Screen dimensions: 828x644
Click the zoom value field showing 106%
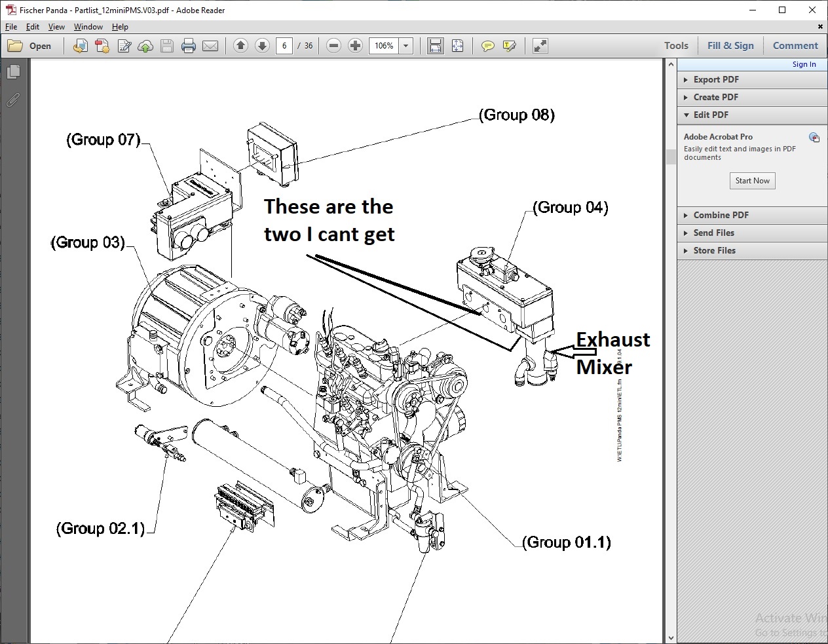[x=385, y=46]
